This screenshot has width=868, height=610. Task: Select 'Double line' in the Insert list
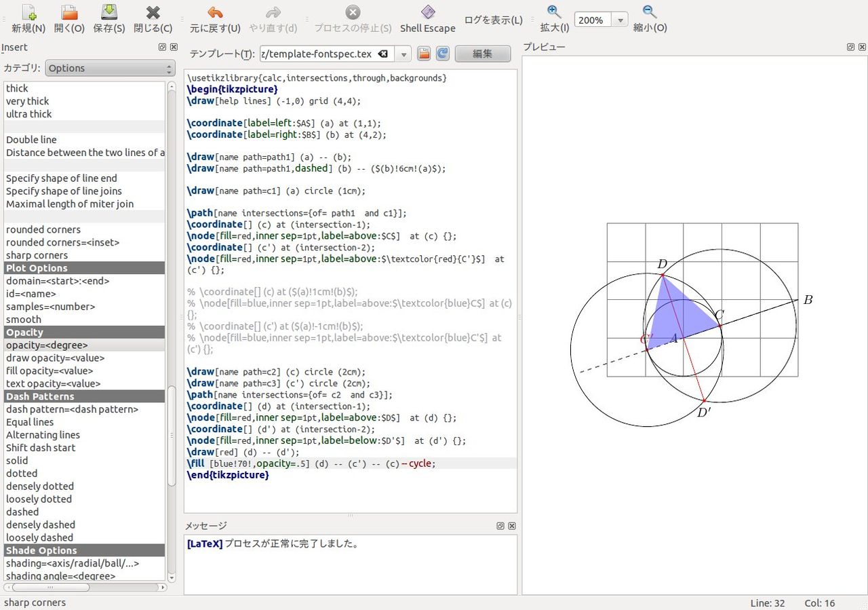tap(84, 140)
